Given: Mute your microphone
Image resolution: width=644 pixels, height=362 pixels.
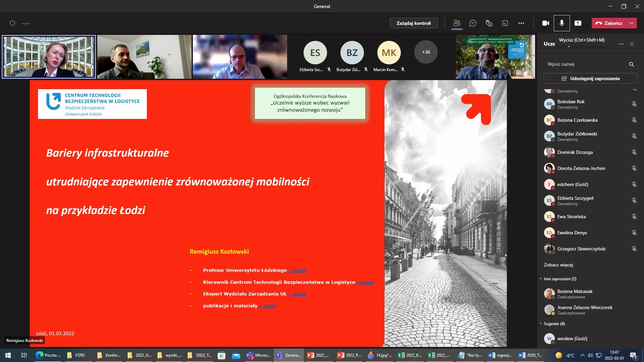Looking at the screenshot, I should click(x=562, y=23).
